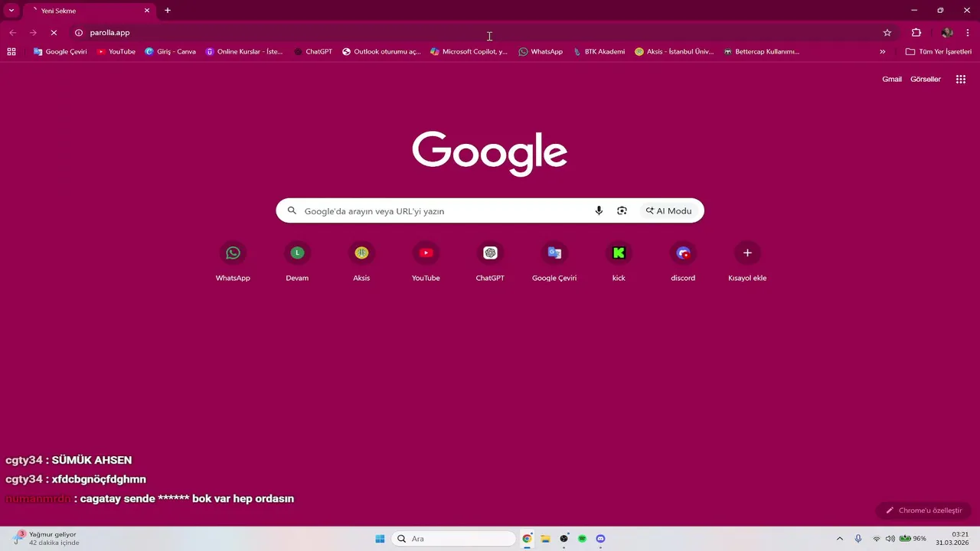View site information icon in address bar
980x551 pixels.
(78, 33)
